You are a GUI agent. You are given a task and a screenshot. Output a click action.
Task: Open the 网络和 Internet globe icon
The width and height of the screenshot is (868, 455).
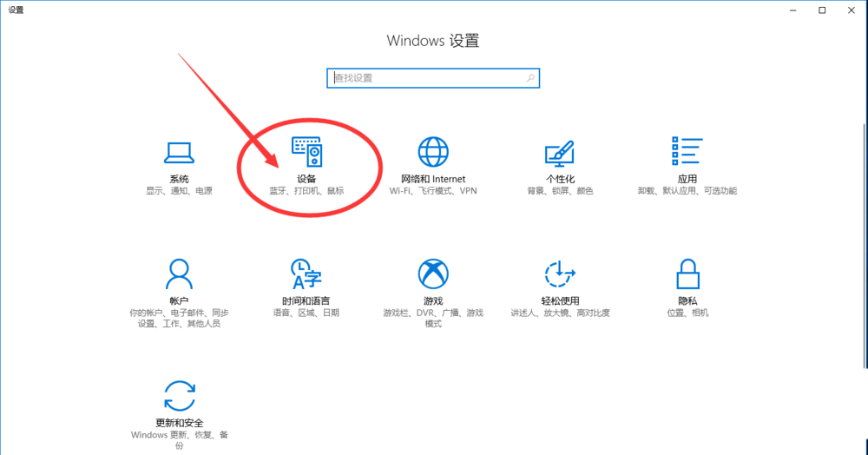(x=433, y=152)
